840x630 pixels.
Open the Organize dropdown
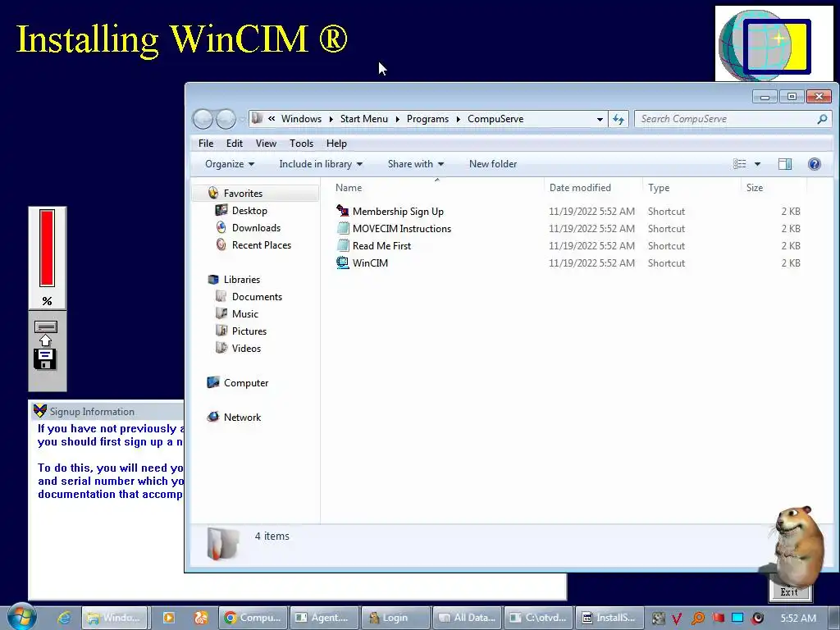tap(230, 164)
